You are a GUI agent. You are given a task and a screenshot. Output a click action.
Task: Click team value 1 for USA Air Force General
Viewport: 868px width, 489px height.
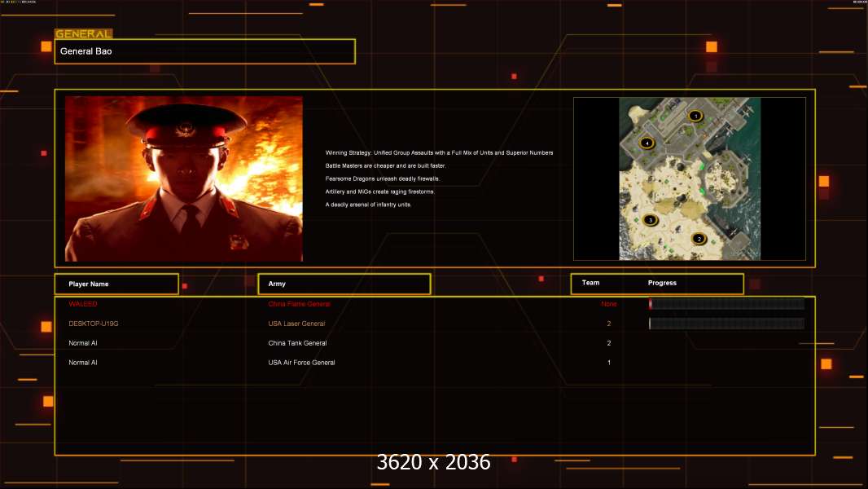tap(609, 362)
